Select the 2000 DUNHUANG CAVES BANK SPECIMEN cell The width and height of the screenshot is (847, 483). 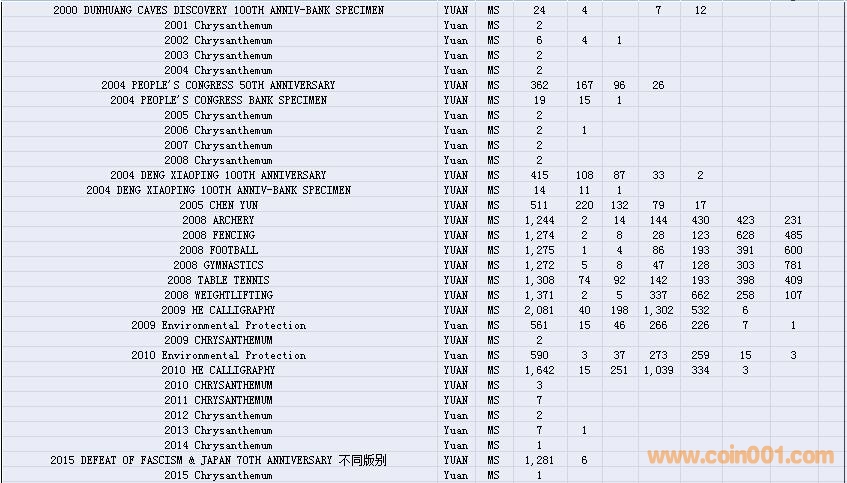tap(218, 10)
